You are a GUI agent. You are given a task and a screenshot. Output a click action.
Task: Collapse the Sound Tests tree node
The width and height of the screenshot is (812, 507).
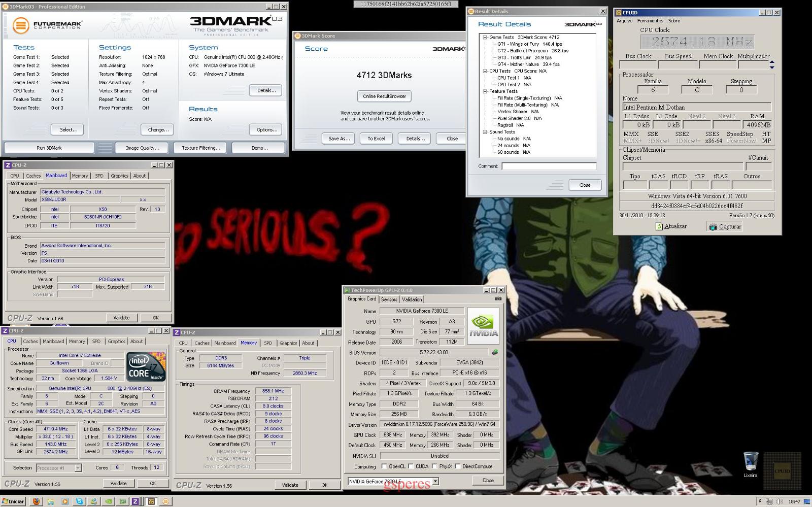point(485,132)
